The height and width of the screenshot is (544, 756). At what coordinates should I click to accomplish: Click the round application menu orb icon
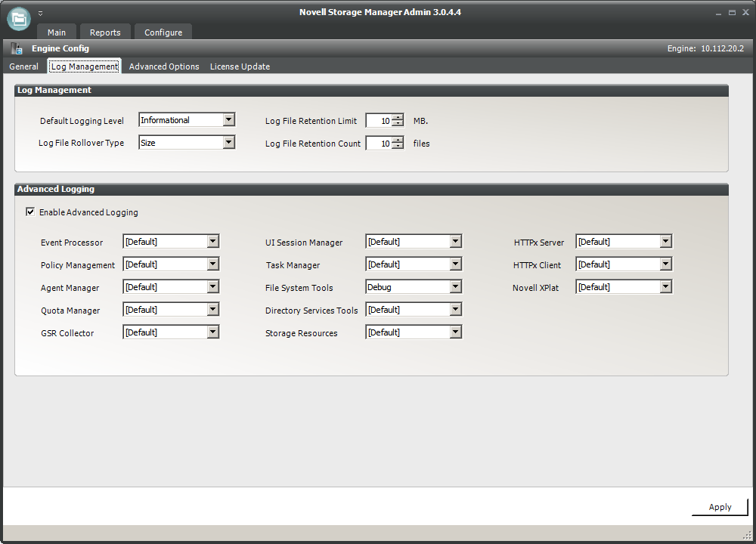tap(19, 20)
